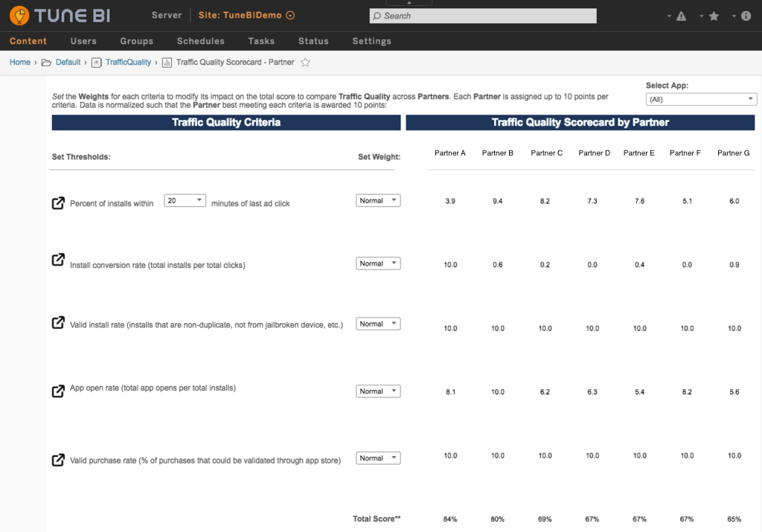
Task: Click the Partner D column header
Action: (595, 153)
